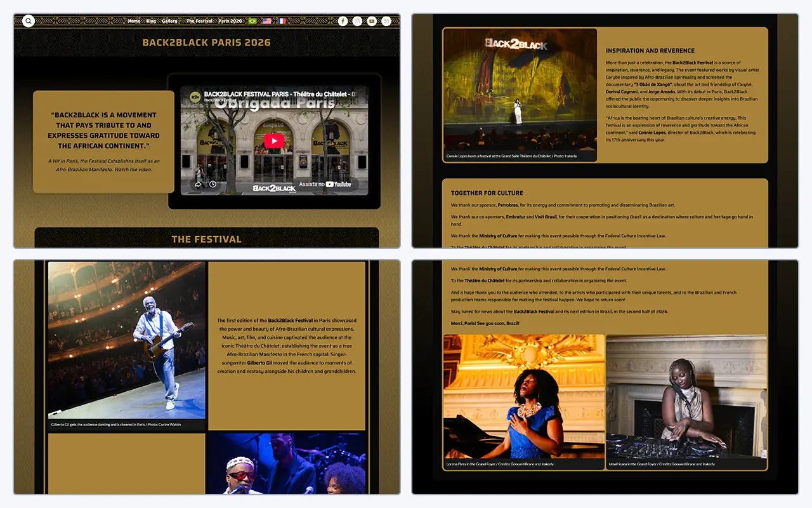Open The Festival menu item
This screenshot has width=812, height=508.
click(199, 21)
